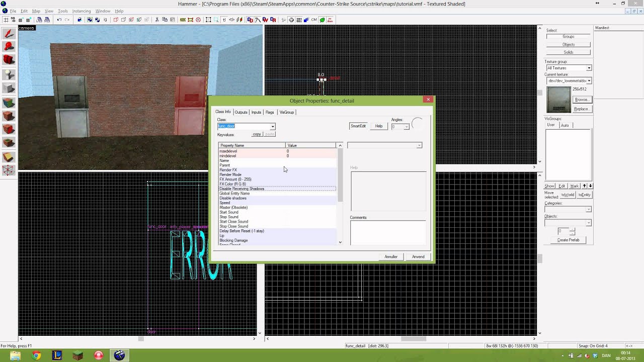Image resolution: width=644 pixels, height=362 pixels.
Task: Click the Chrome icon in the taskbar
Action: click(36, 355)
